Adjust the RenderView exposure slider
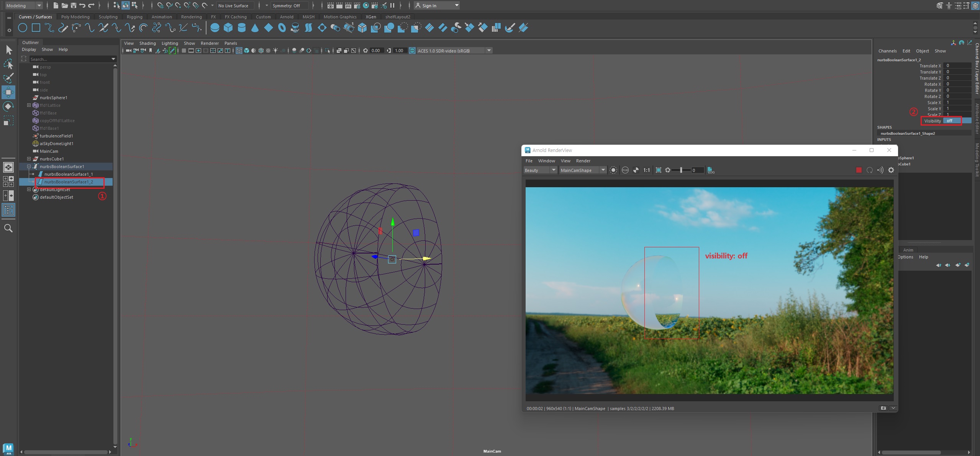 pos(681,170)
